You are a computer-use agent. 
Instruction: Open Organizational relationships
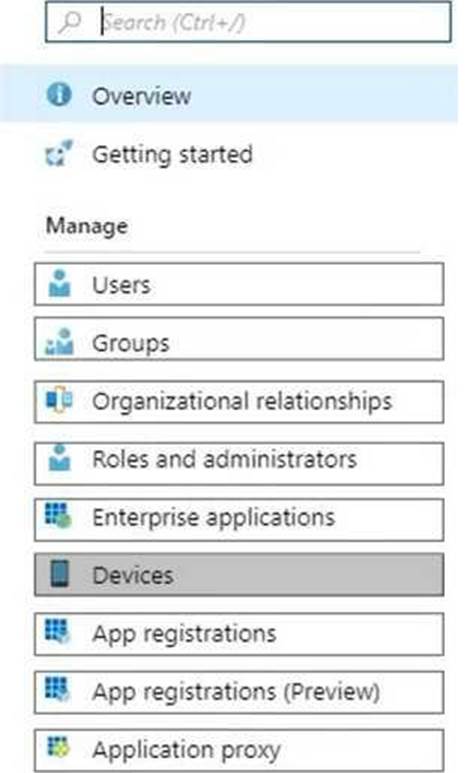(239, 402)
